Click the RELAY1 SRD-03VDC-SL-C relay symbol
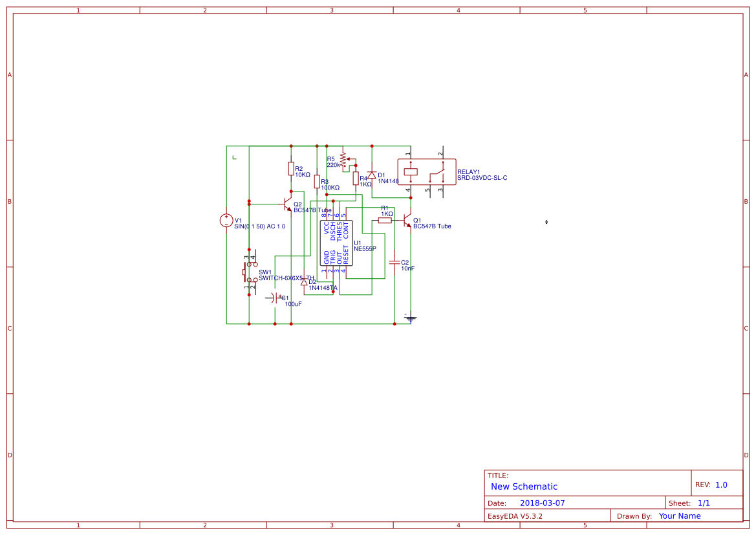756x535 pixels. pyautogui.click(x=426, y=171)
